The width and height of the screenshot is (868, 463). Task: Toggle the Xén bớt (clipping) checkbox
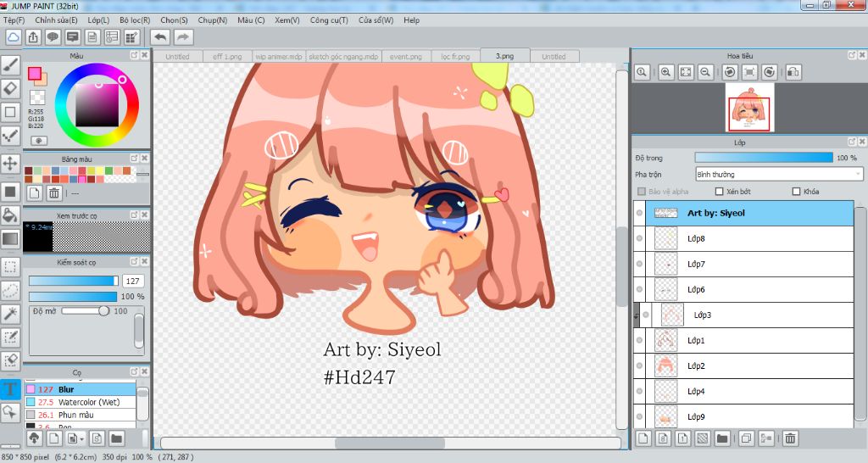719,192
